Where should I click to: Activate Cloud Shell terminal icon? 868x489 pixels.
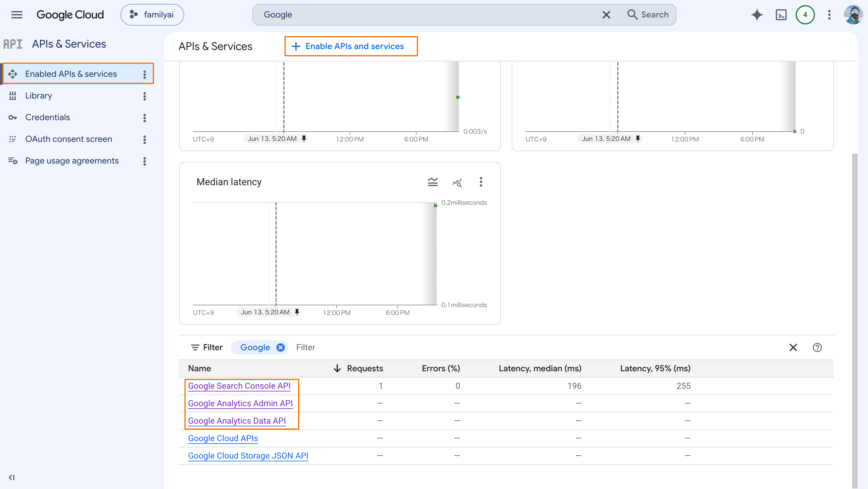(x=781, y=15)
